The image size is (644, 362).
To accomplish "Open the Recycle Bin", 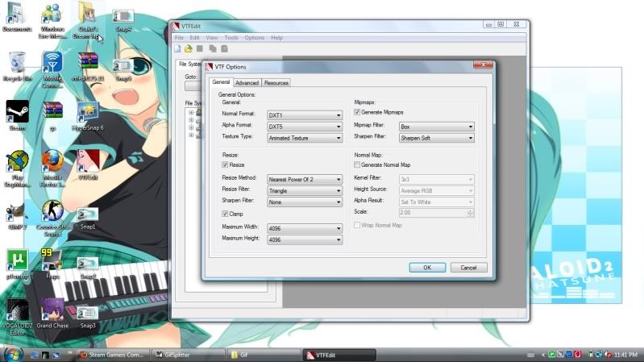I will point(17,63).
